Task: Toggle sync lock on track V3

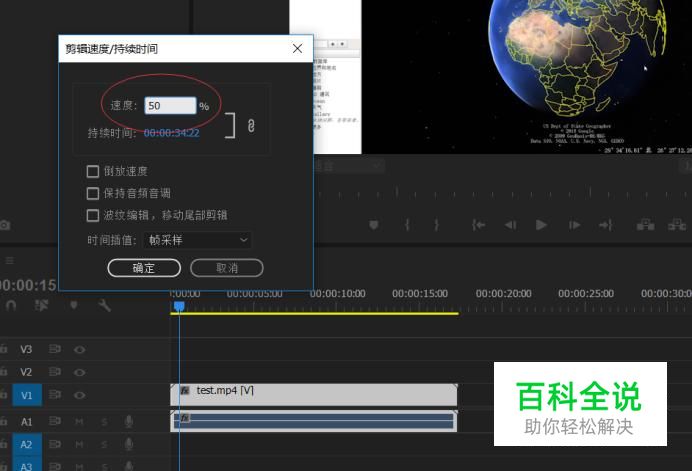Action: click(x=55, y=349)
